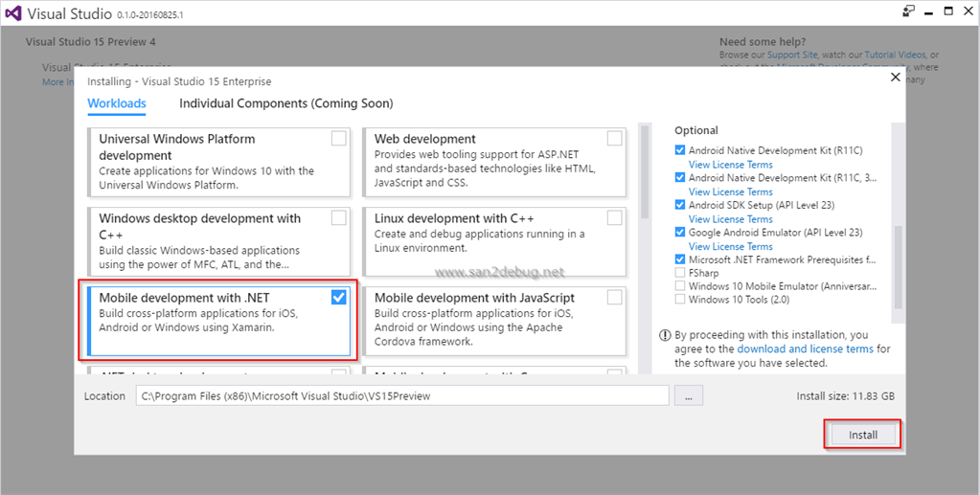The image size is (980, 495).
Task: Click the browse location ellipsis button
Action: [x=689, y=395]
